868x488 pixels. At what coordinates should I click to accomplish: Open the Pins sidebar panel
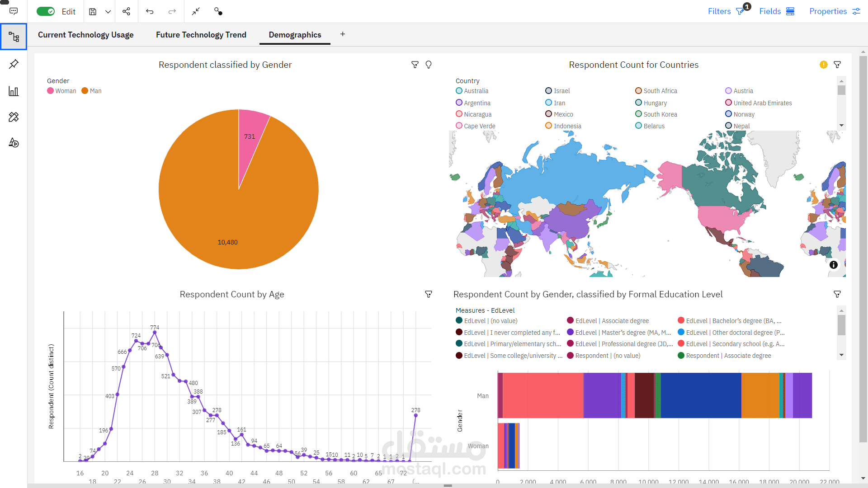coord(14,64)
